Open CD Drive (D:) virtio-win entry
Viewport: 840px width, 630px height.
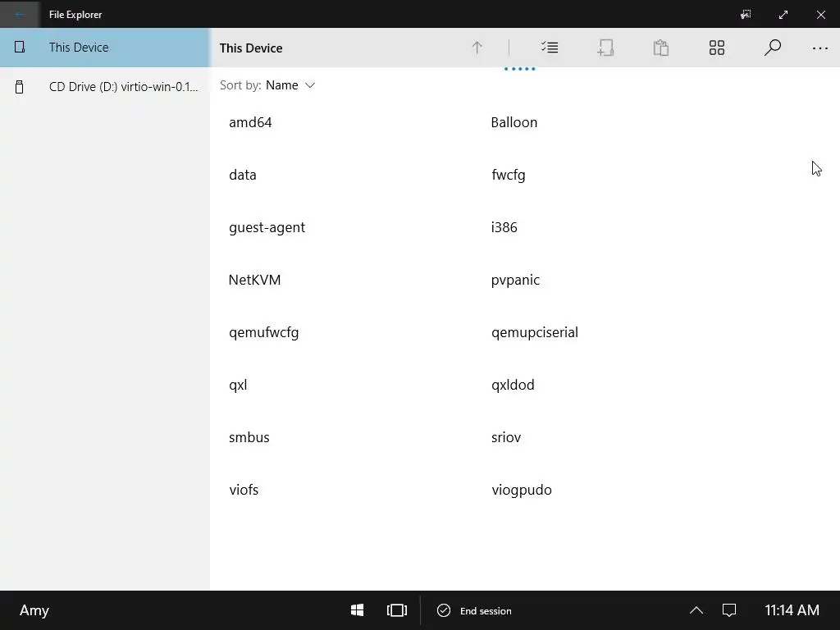(104, 86)
